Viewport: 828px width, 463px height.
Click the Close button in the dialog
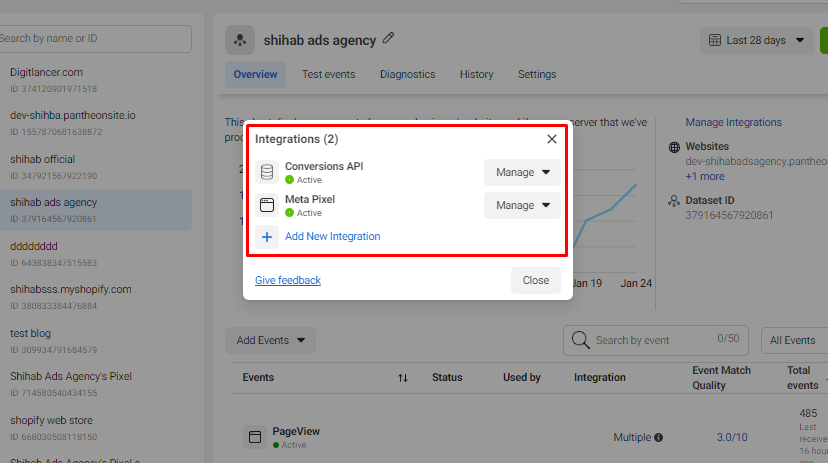(535, 280)
